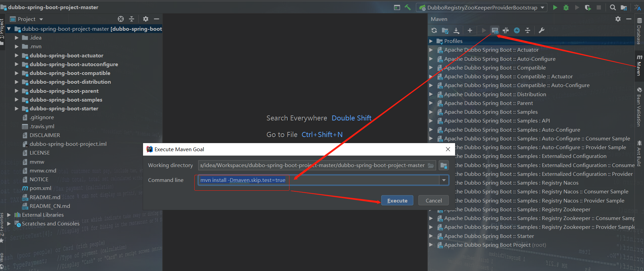Close the Execute Maven Goal dialog

448,149
